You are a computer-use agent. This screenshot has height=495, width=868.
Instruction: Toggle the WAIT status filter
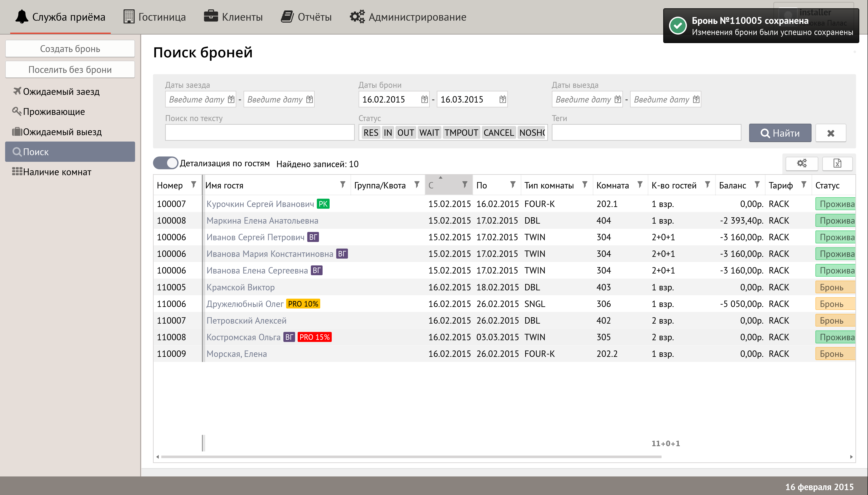(429, 133)
